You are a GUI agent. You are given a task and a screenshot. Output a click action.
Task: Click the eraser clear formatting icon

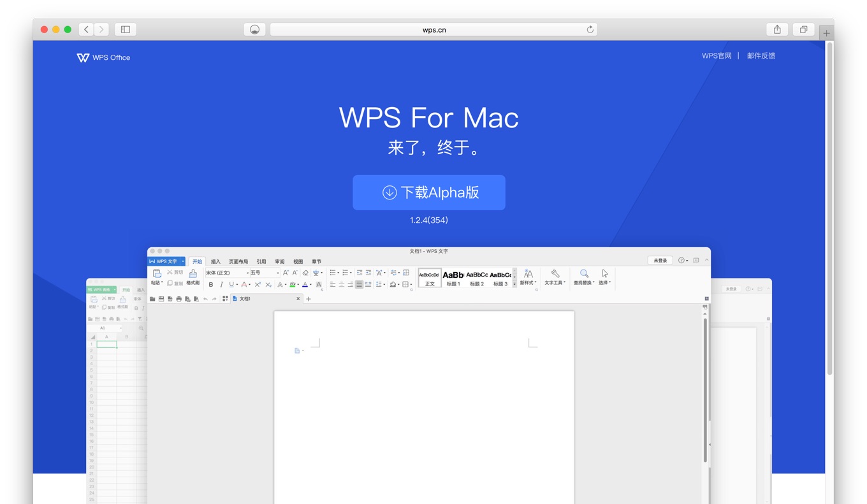tap(305, 273)
